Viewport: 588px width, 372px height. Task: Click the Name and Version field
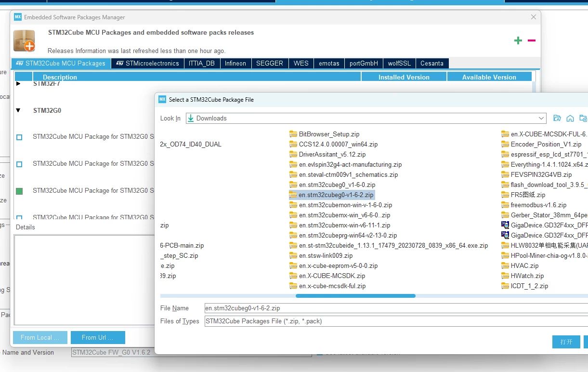click(x=192, y=352)
